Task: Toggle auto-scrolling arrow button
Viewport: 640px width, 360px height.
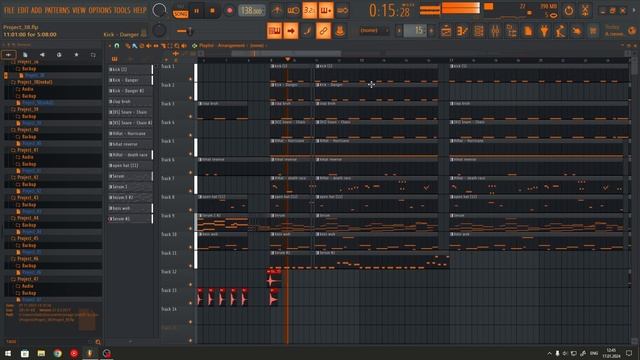Action: coord(291,31)
